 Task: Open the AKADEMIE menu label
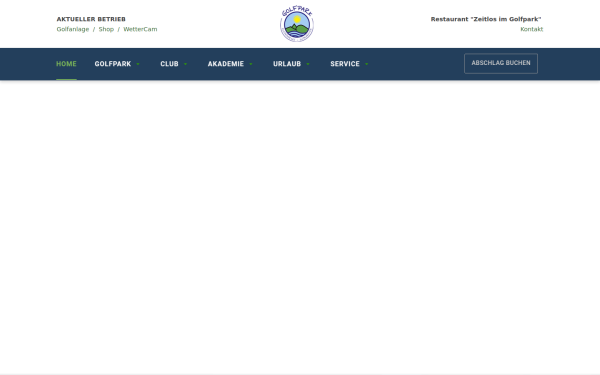coord(226,64)
